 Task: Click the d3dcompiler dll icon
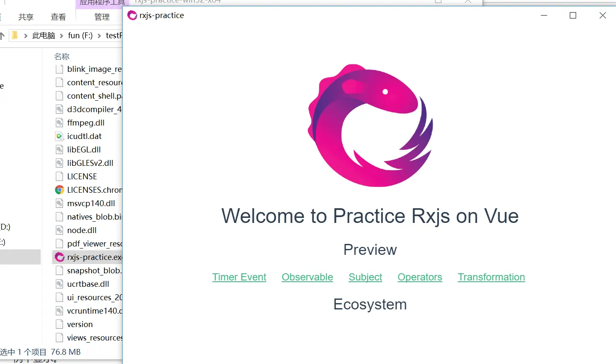click(x=60, y=109)
